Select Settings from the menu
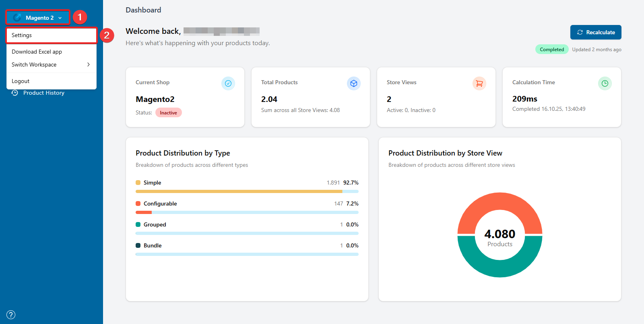Image resolution: width=644 pixels, height=324 pixels. (52, 35)
